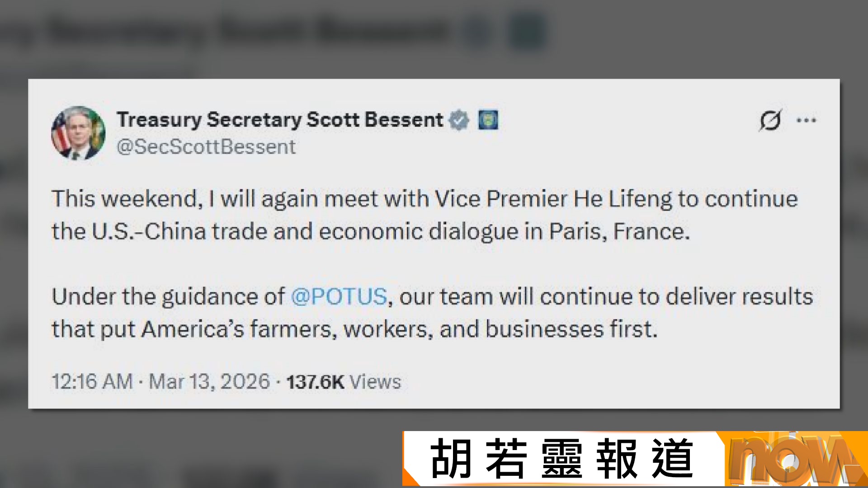
Task: Click the 137.6K view count number
Action: (315, 382)
